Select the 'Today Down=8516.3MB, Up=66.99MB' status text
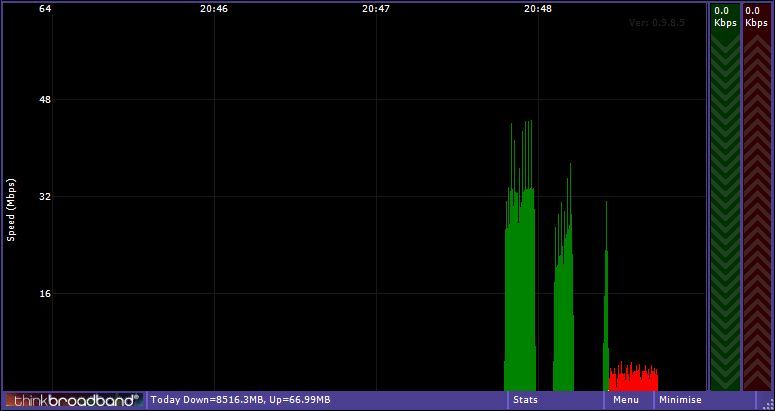775x411 pixels. point(241,400)
